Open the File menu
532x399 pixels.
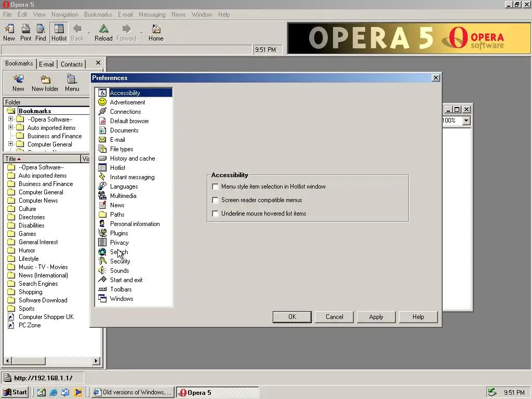pos(7,14)
